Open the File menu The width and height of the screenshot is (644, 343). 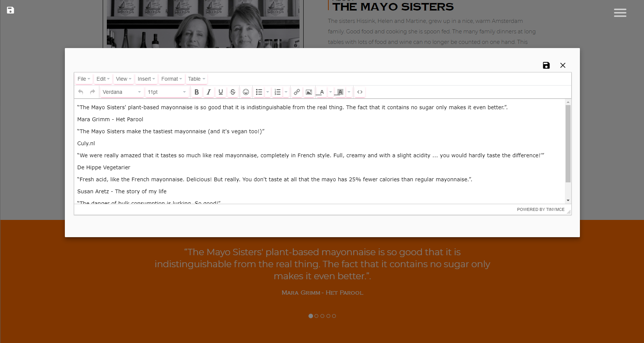pos(84,79)
